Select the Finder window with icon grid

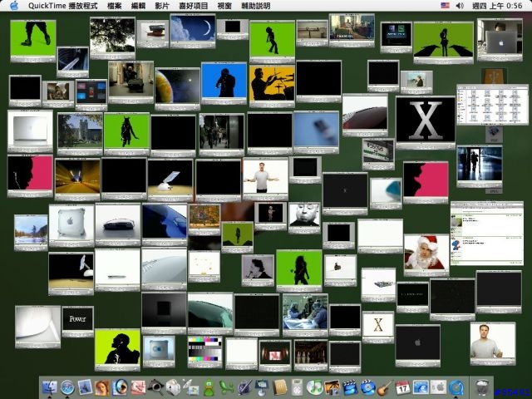(492, 105)
